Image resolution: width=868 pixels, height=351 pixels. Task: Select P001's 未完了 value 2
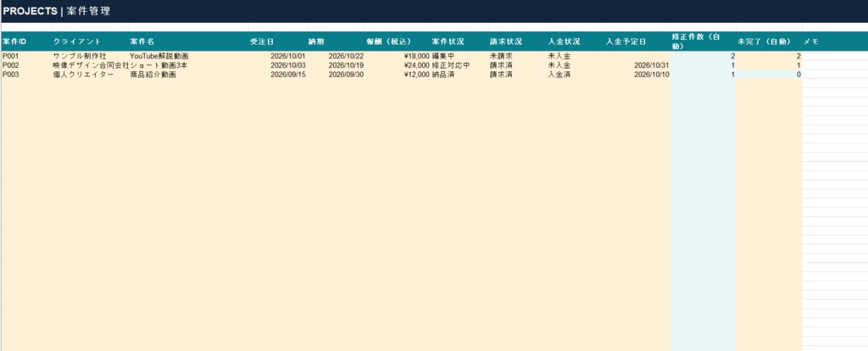coord(769,57)
